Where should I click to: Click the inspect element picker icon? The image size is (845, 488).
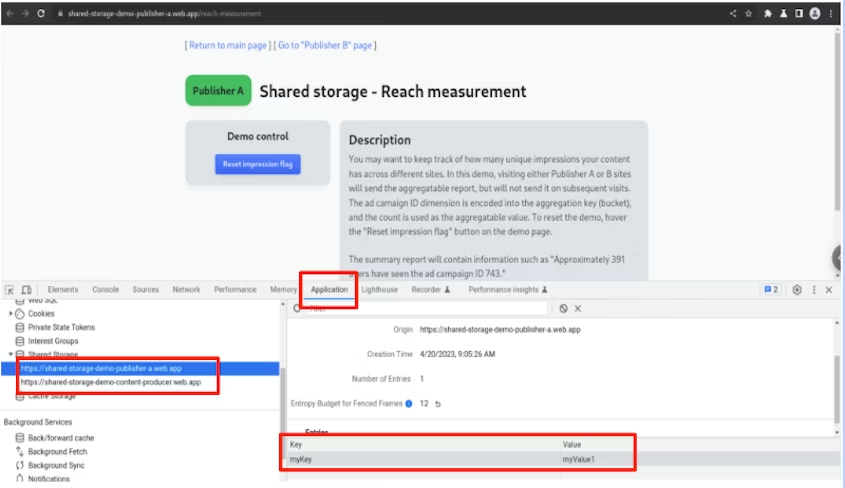pos(10,290)
